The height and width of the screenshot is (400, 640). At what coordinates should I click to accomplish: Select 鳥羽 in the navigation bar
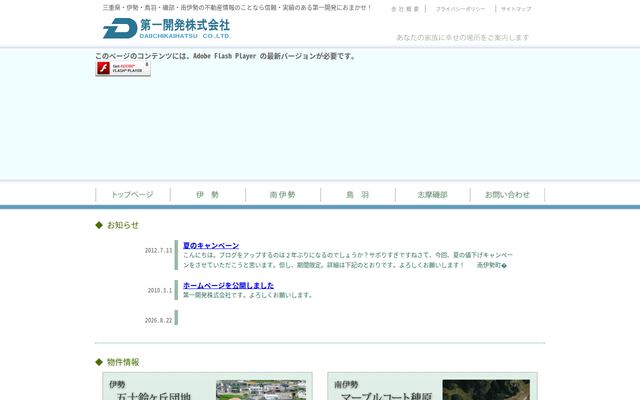click(358, 195)
